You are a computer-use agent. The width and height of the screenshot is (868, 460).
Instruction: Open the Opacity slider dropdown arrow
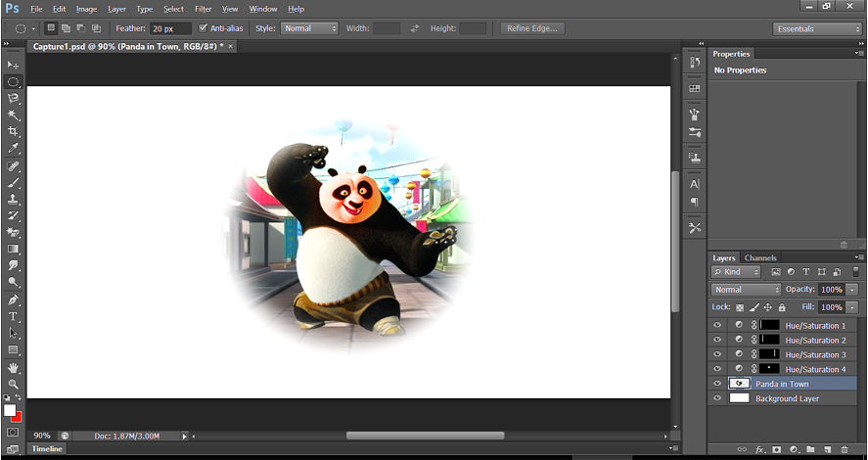[x=852, y=290]
